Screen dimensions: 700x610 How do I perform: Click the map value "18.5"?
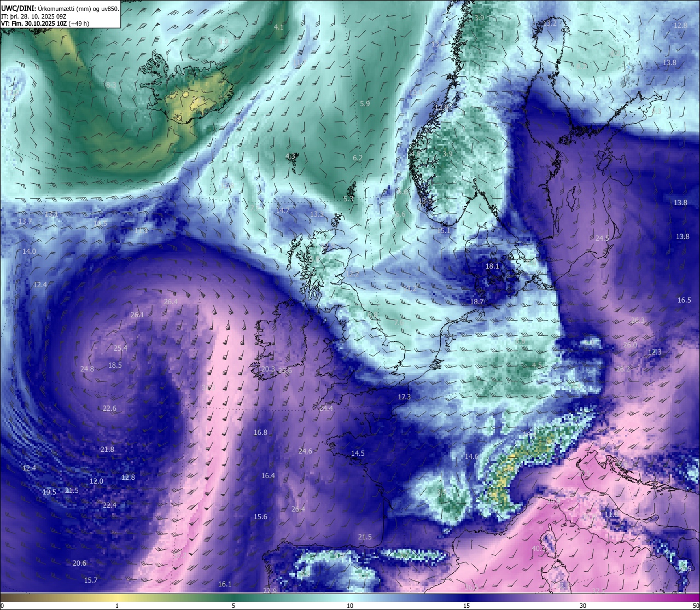pyautogui.click(x=115, y=365)
